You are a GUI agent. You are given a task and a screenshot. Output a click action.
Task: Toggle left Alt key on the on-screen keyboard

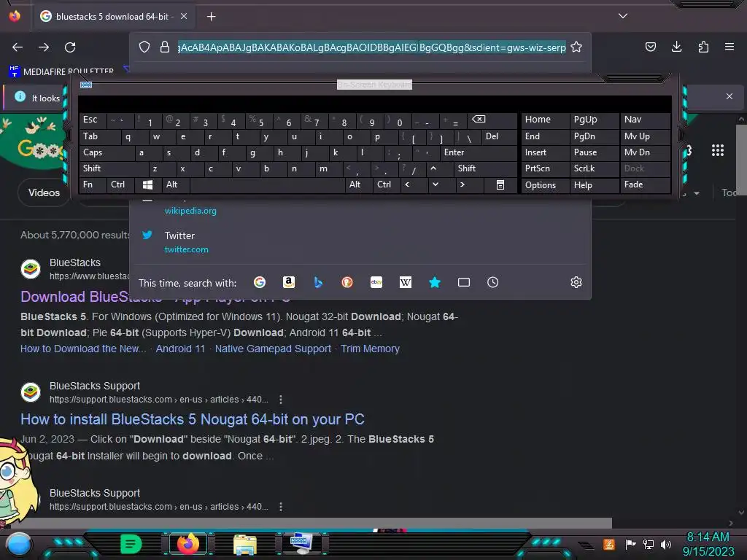[x=176, y=184]
